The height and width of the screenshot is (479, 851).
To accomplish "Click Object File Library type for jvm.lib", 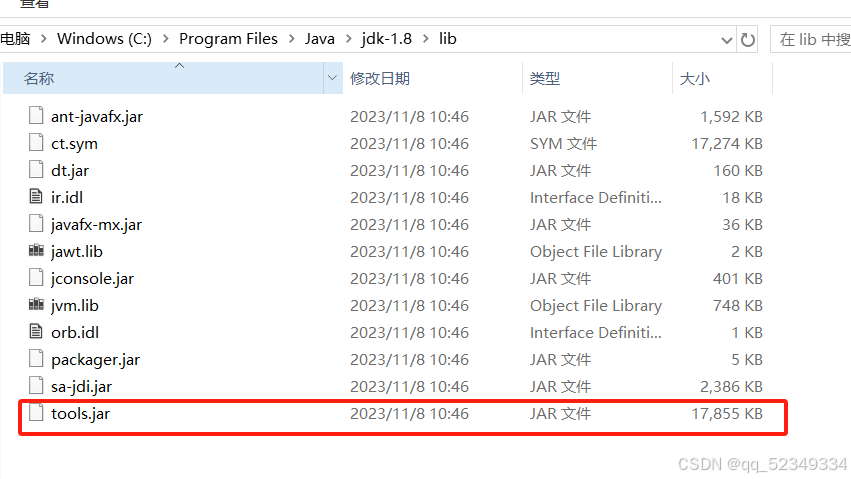I will tap(596, 306).
